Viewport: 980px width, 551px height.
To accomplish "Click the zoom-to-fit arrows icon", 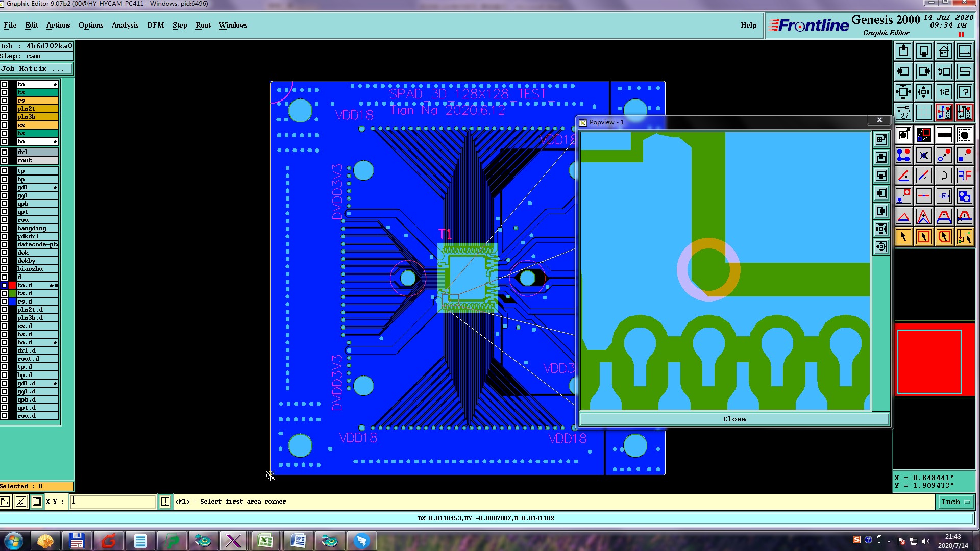I will tap(903, 92).
